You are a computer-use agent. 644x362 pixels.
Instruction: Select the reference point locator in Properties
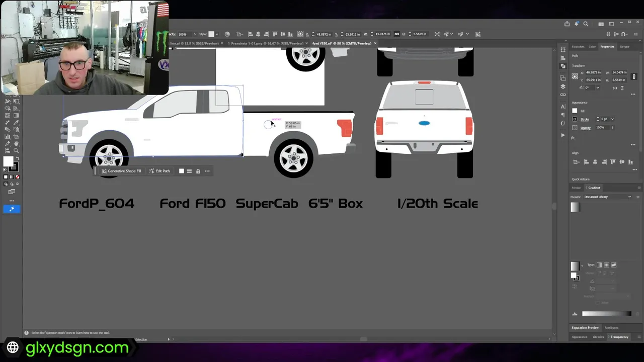(x=575, y=76)
